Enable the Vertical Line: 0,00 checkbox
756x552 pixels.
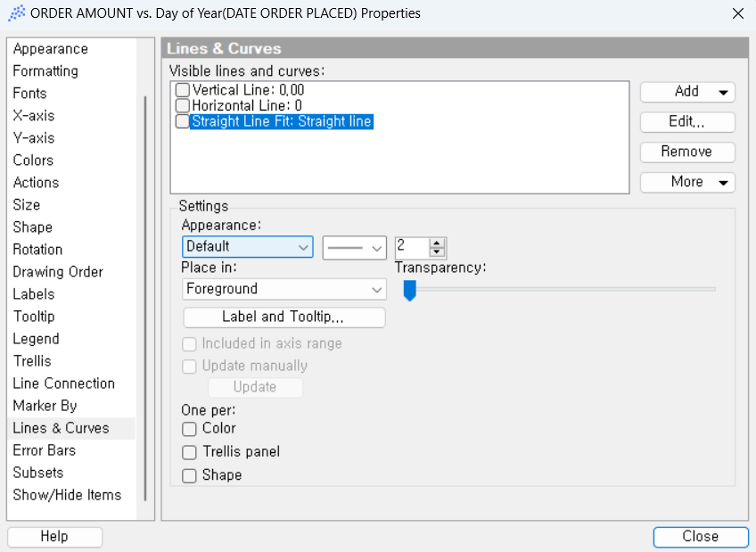pyautogui.click(x=182, y=90)
